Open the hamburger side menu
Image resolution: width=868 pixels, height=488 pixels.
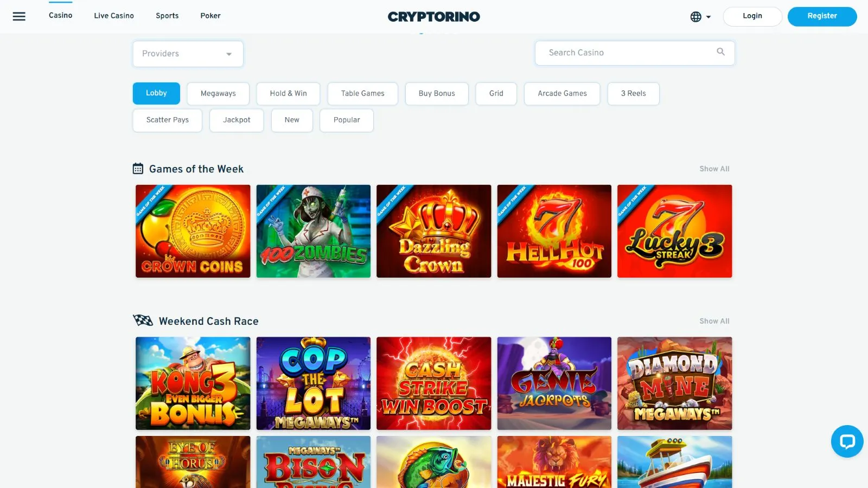(x=19, y=16)
